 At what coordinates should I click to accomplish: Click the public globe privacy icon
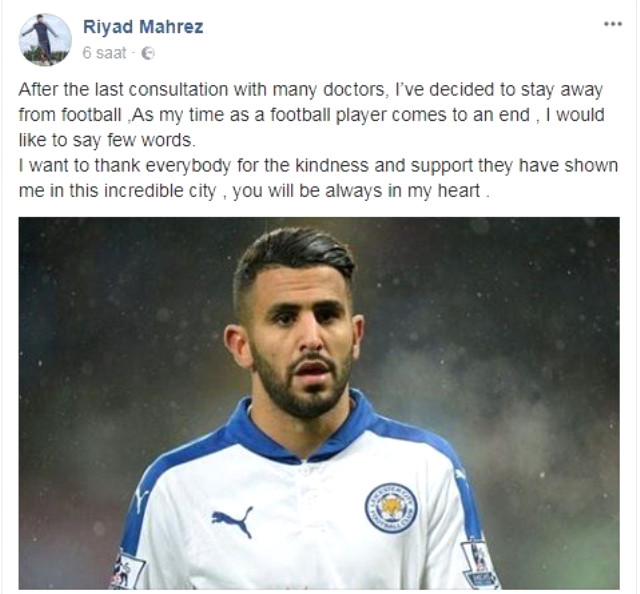pyautogui.click(x=148, y=53)
